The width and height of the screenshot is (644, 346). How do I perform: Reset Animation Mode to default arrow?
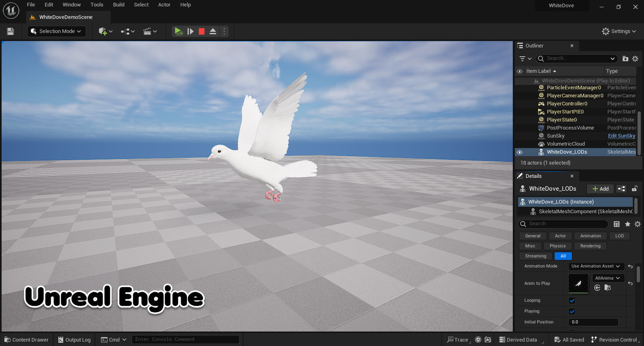tap(630, 266)
